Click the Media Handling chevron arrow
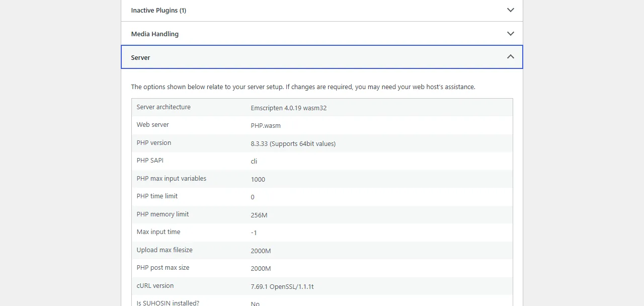Image resolution: width=644 pixels, height=306 pixels. point(510,34)
